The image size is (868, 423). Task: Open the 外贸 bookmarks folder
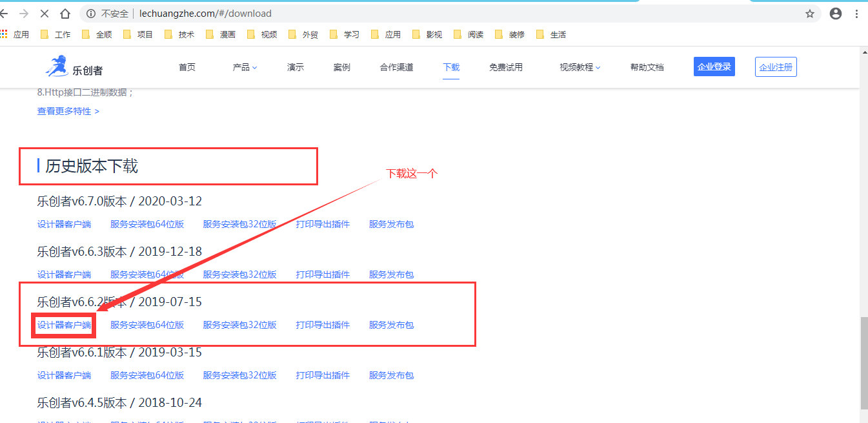coord(303,34)
